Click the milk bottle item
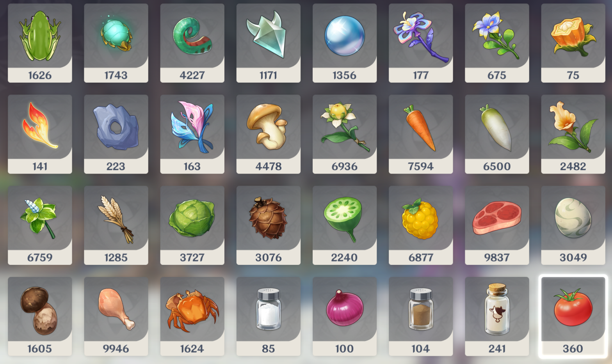Image resolution: width=612 pixels, height=364 pixels. 497,316
